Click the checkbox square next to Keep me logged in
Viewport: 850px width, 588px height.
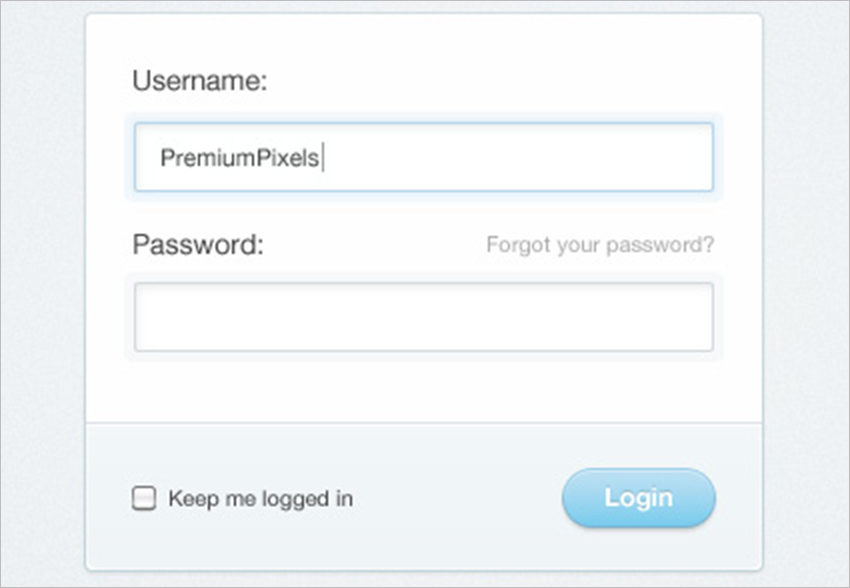point(144,496)
